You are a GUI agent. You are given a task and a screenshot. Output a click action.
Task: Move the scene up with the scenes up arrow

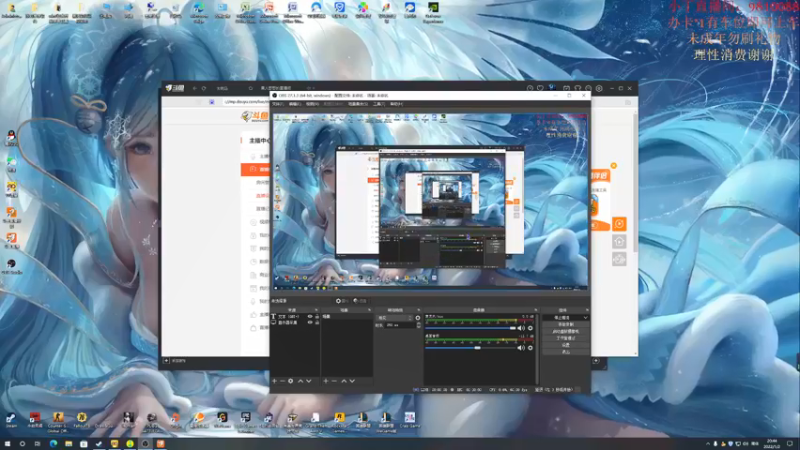pos(343,381)
